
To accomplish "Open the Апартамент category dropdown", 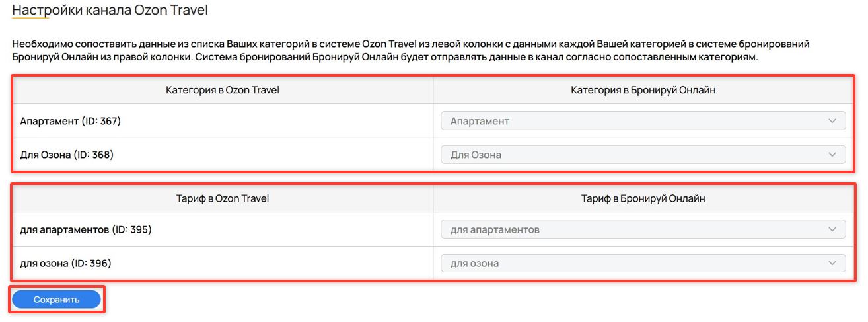I will coord(634,121).
